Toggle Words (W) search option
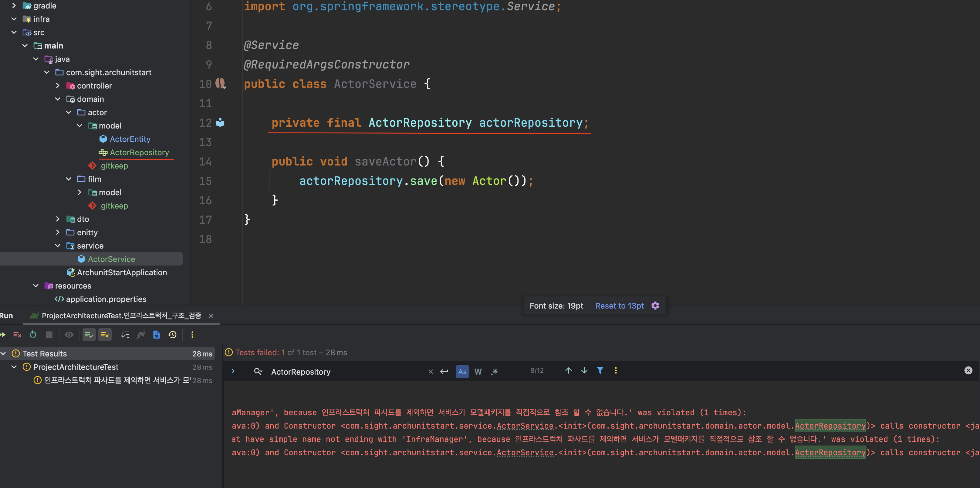 click(x=478, y=372)
